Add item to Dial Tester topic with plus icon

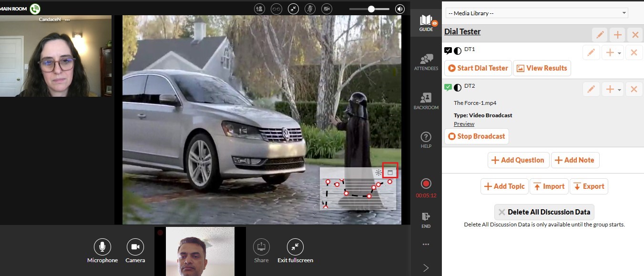pyautogui.click(x=617, y=35)
